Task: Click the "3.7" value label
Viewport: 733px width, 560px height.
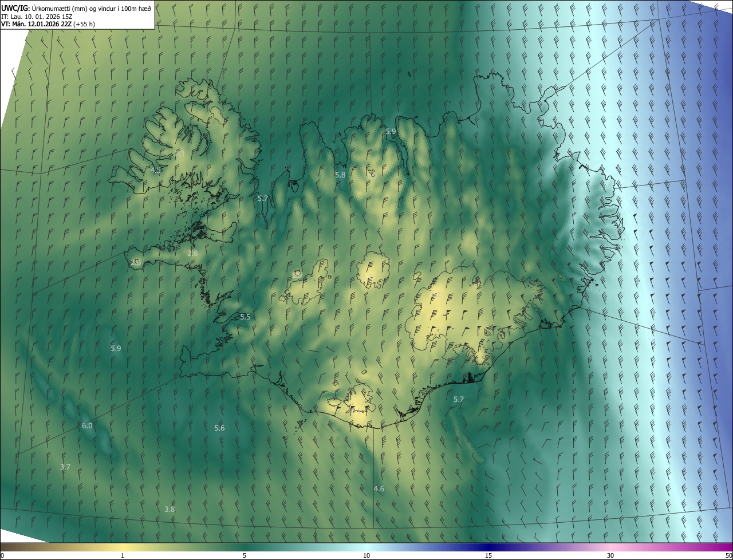Action: 65,467
